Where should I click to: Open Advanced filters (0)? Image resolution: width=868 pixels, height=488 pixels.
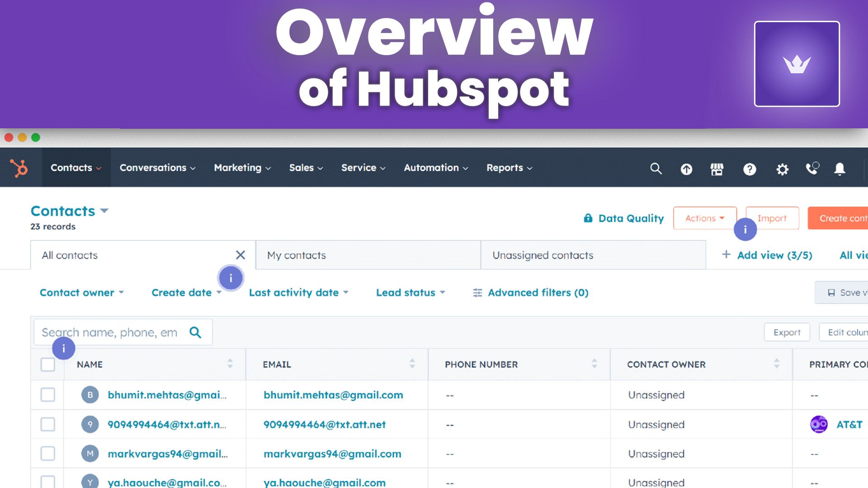click(538, 293)
